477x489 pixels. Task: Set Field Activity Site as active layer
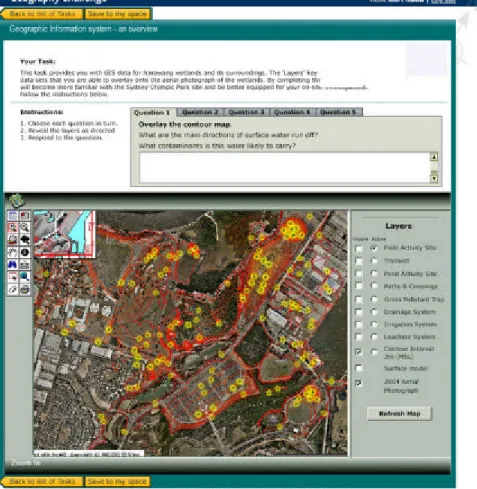374,248
